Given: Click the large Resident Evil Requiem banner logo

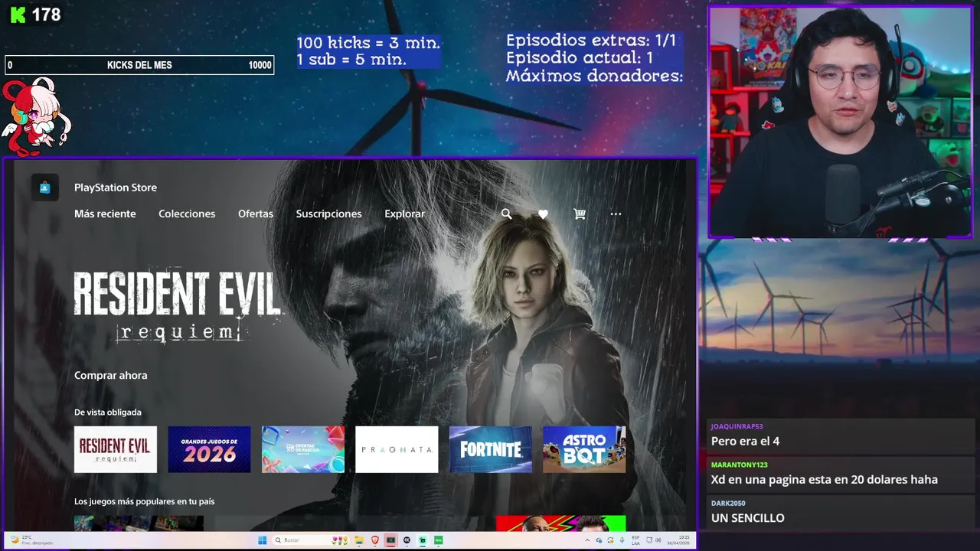Looking at the screenshot, I should pyautogui.click(x=178, y=306).
